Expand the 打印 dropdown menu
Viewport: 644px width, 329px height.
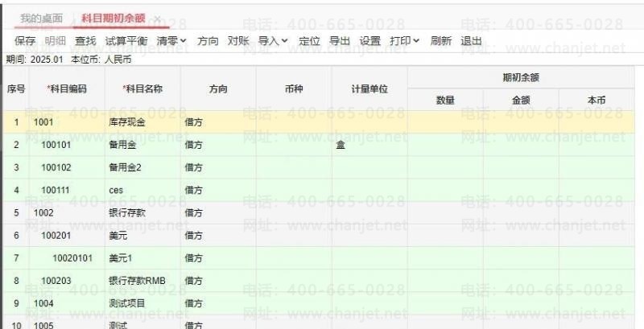405,40
